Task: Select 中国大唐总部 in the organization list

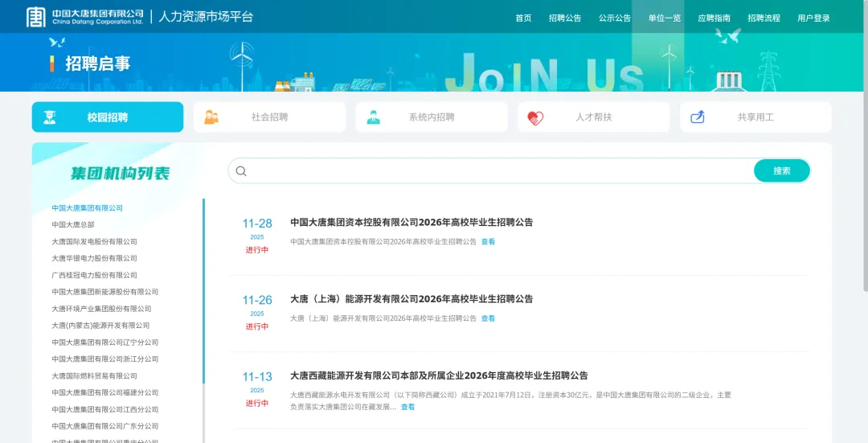Action: (73, 225)
